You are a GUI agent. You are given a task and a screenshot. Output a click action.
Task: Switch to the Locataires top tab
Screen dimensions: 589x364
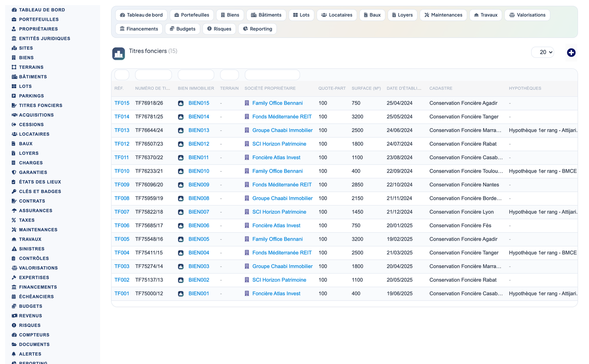coord(337,15)
